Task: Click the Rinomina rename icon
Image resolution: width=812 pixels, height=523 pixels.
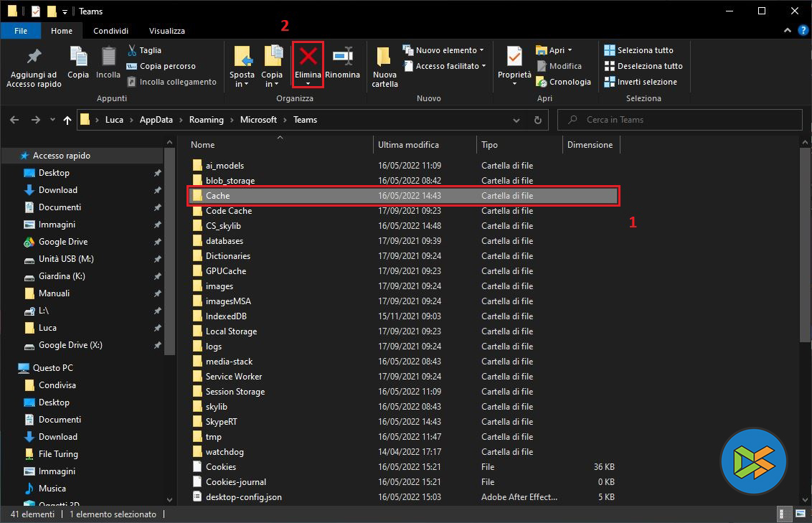Action: coord(342,57)
